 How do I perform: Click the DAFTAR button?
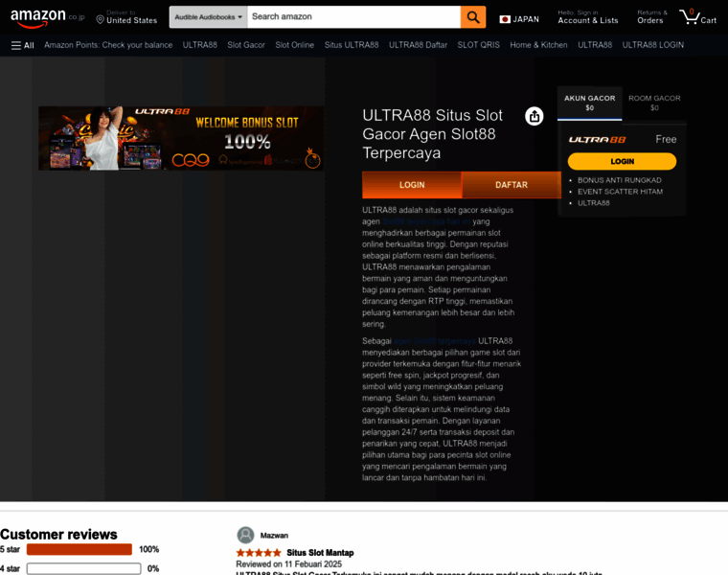[x=512, y=185]
